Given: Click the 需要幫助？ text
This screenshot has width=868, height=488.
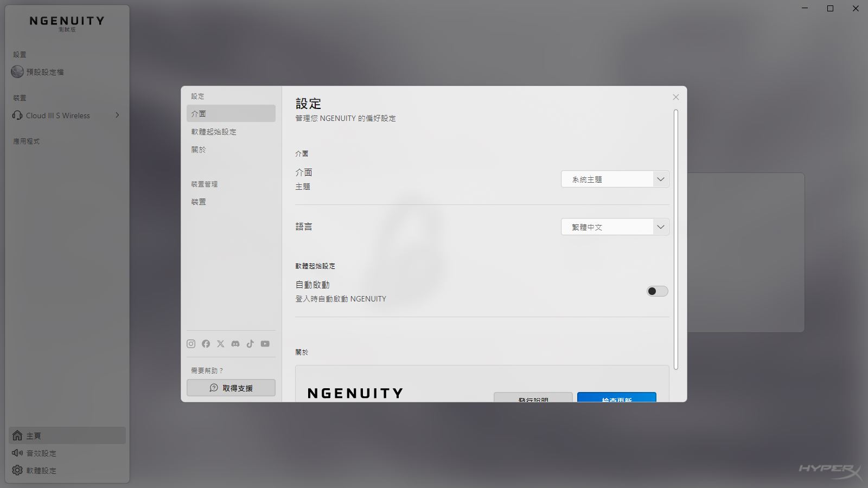Looking at the screenshot, I should (x=207, y=370).
